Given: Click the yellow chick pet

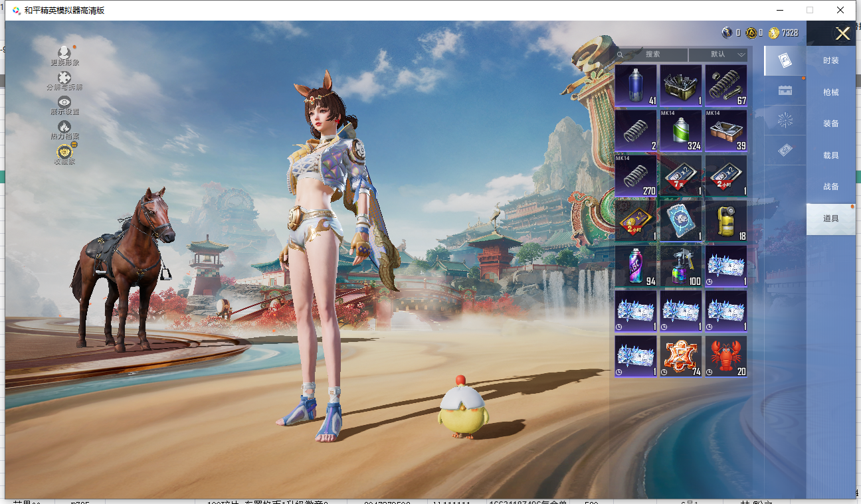Looking at the screenshot, I should 463,407.
